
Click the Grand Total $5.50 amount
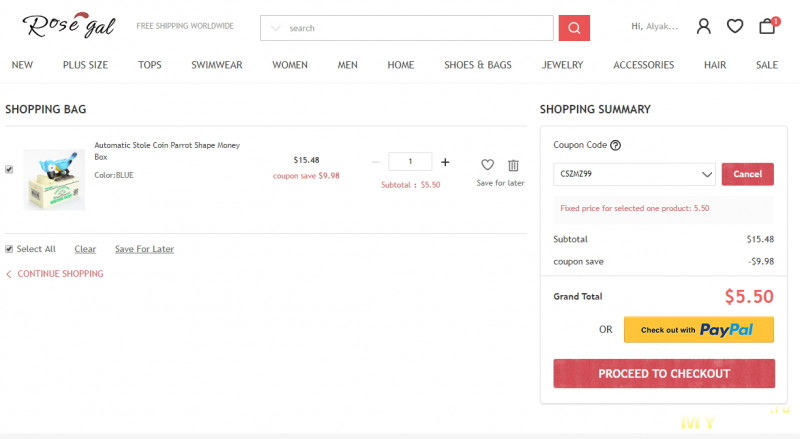(x=749, y=297)
